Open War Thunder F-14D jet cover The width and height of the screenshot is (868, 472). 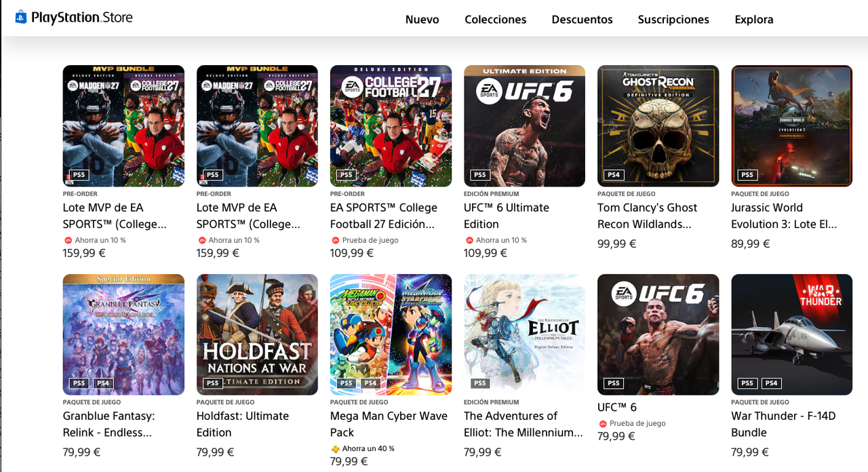791,334
